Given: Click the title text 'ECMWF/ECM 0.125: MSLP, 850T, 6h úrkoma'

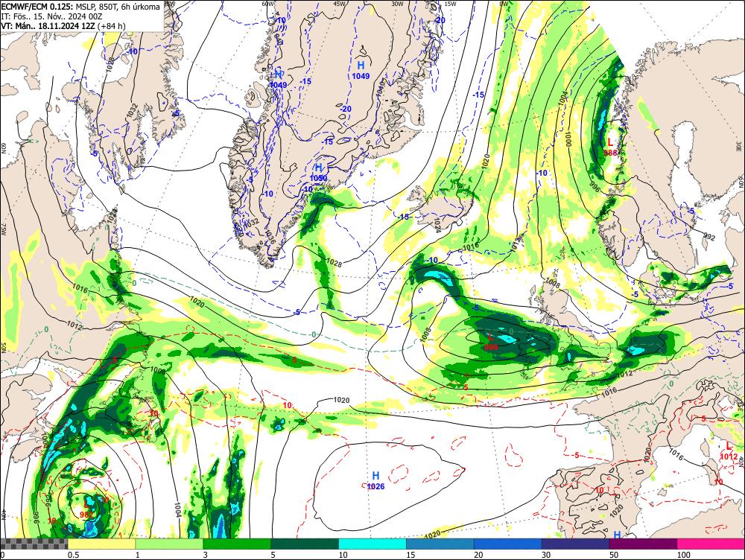Looking at the screenshot, I should point(80,7).
